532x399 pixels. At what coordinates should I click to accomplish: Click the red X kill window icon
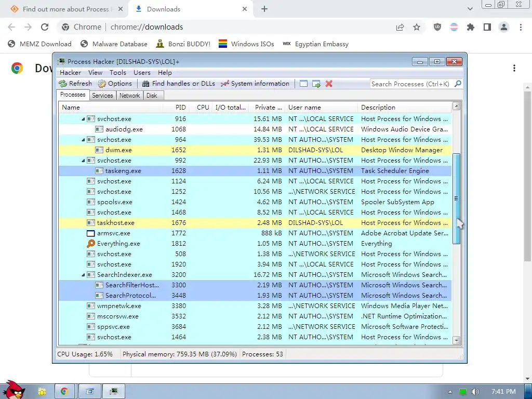click(329, 84)
